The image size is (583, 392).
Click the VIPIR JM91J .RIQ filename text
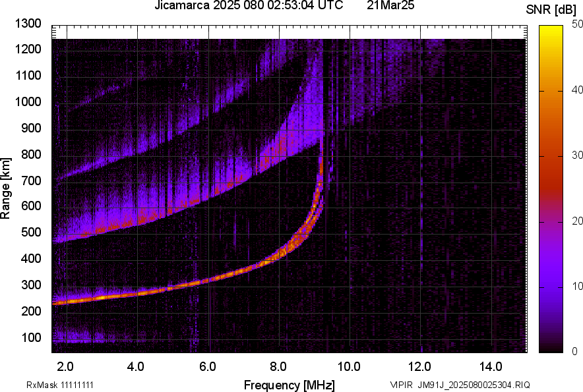(x=460, y=385)
